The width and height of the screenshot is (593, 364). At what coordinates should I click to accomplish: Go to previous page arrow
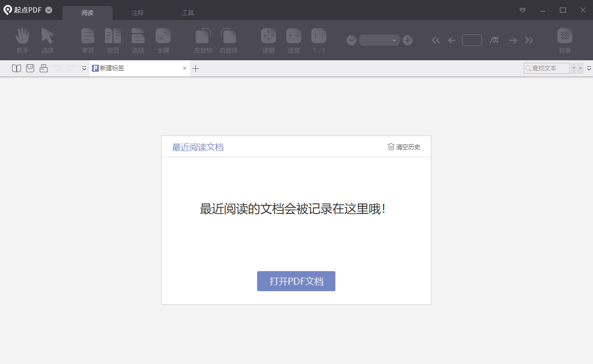coord(451,40)
